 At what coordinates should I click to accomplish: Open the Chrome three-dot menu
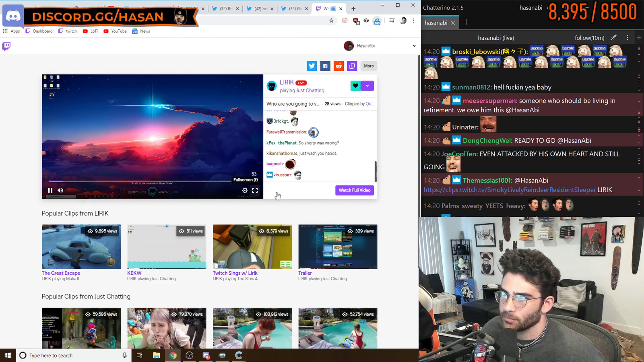413,21
